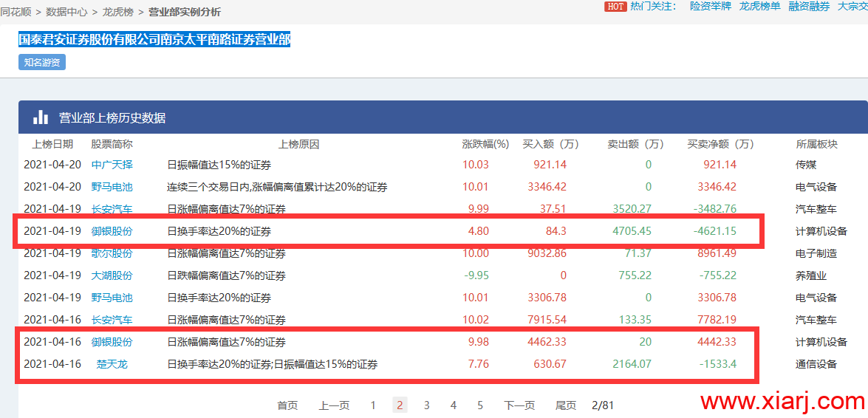868x418 pixels.
Task: Click the sector cell 养殖业
Action: tap(811, 275)
